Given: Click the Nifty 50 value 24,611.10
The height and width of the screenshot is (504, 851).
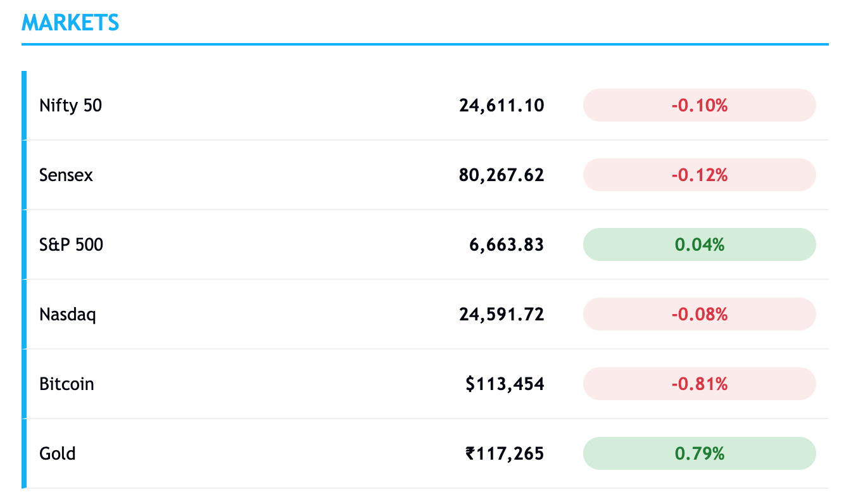Looking at the screenshot, I should [x=501, y=105].
